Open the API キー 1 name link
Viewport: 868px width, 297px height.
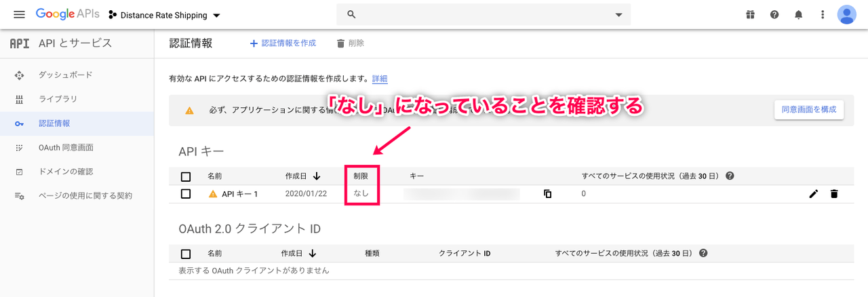(x=240, y=194)
